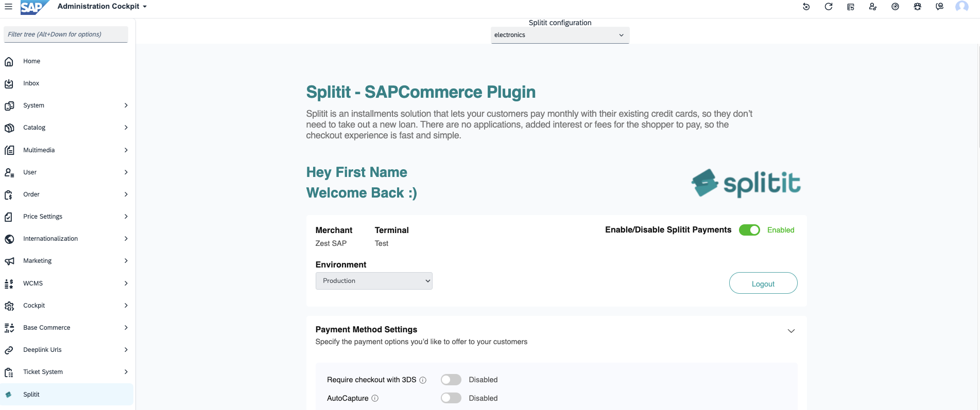Click the info icon next to AutoCapture
The height and width of the screenshot is (410, 980).
[x=375, y=398]
